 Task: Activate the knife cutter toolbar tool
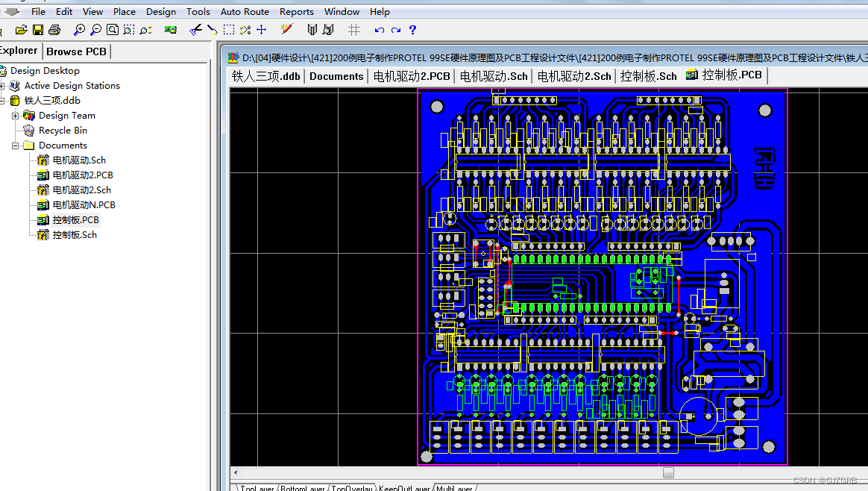(x=195, y=30)
